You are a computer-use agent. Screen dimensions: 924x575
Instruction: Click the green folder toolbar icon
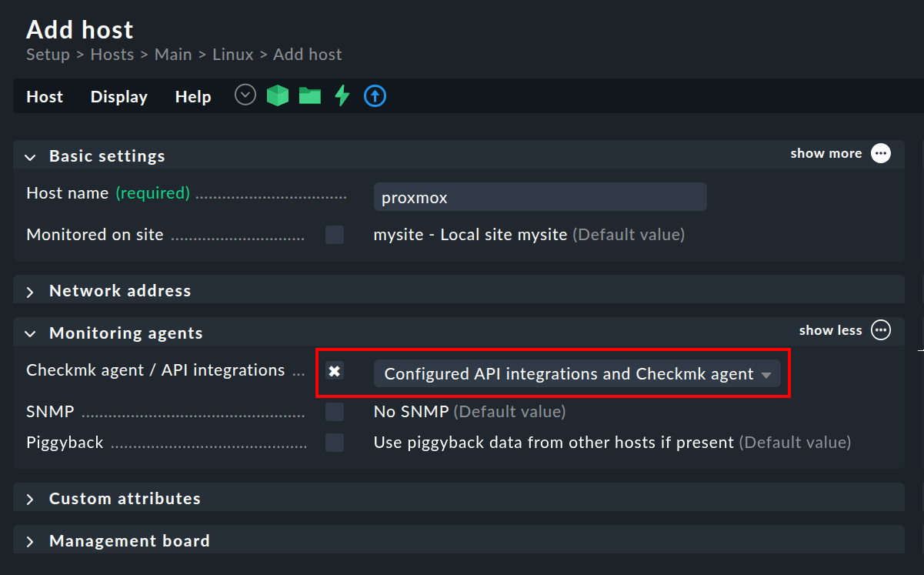click(309, 95)
